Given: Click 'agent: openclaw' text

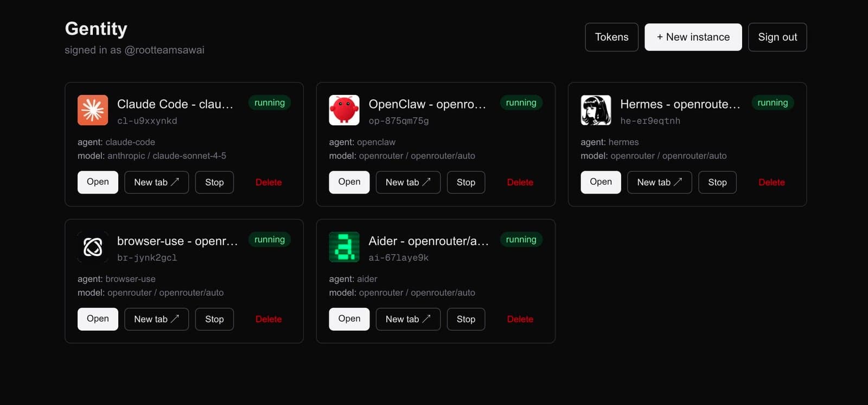Looking at the screenshot, I should click(x=362, y=142).
